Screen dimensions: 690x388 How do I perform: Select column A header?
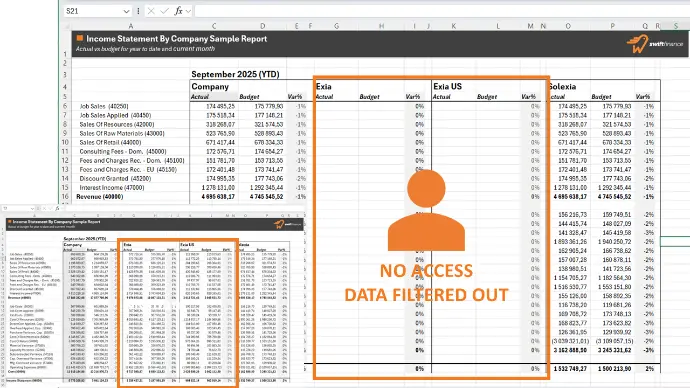[130, 26]
